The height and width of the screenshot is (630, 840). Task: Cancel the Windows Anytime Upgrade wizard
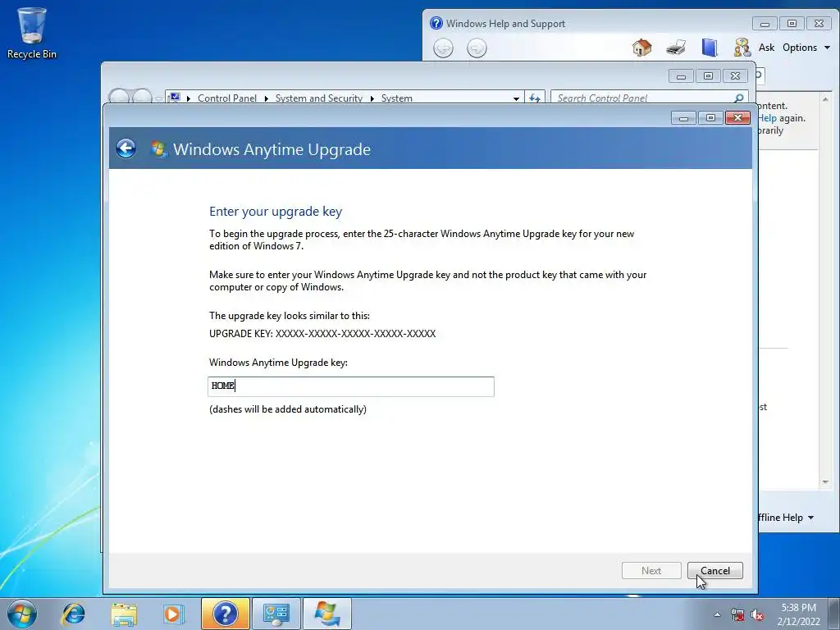coord(714,571)
